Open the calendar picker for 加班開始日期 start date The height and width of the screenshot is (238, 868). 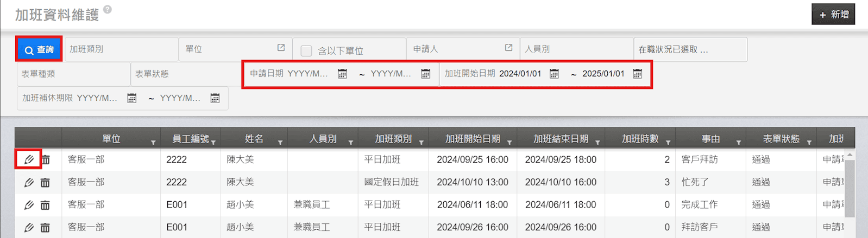(x=554, y=74)
